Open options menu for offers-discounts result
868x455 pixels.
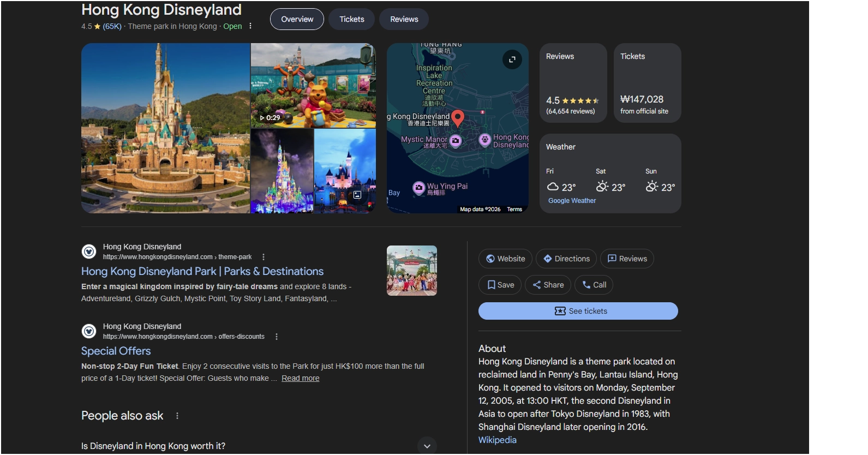[277, 337]
